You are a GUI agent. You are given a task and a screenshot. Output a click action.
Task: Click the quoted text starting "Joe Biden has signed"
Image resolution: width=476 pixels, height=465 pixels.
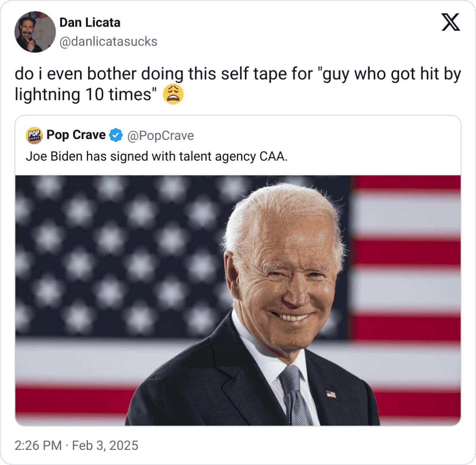(x=156, y=156)
